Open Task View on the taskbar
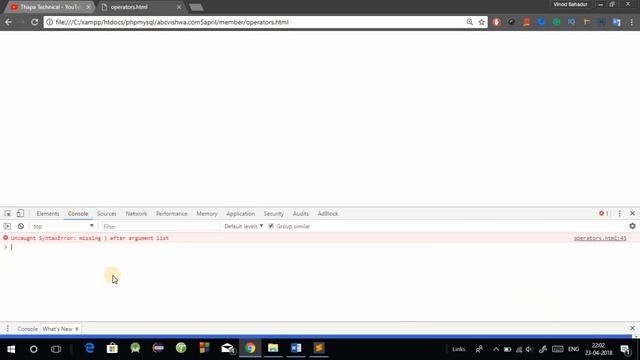 point(56,349)
